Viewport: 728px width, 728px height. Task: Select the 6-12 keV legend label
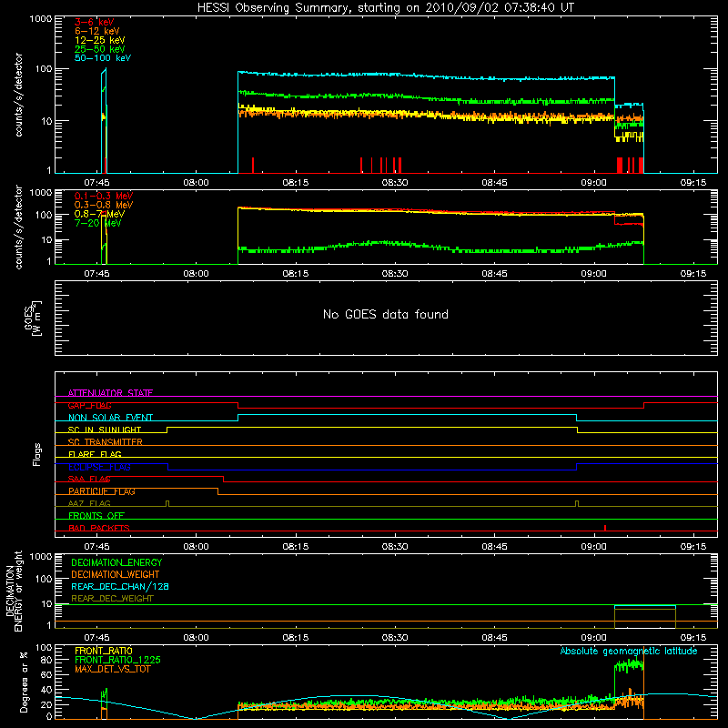pos(97,31)
